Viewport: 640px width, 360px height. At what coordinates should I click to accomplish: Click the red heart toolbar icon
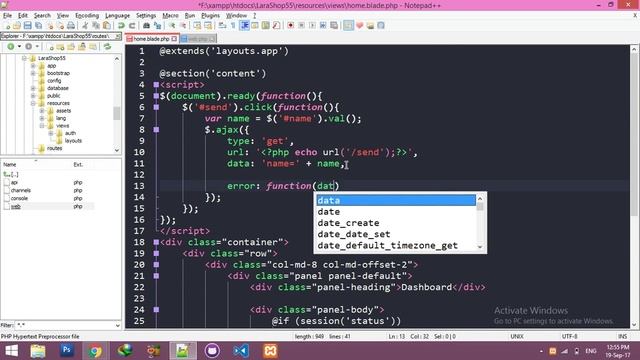point(360,26)
